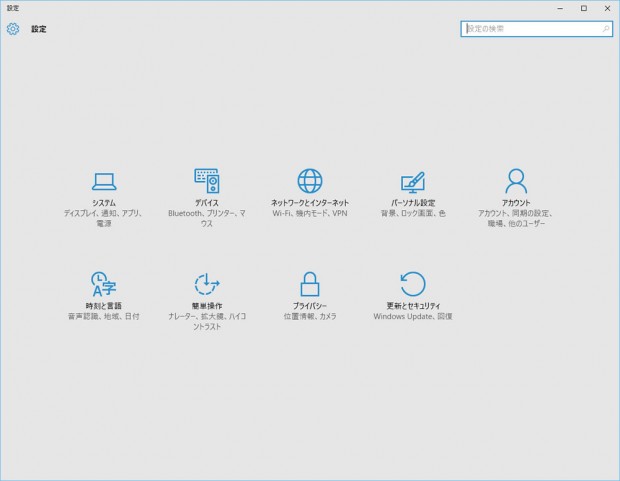This screenshot has height=481, width=620.
Task: Close the 設定 window
Action: coord(607,8)
